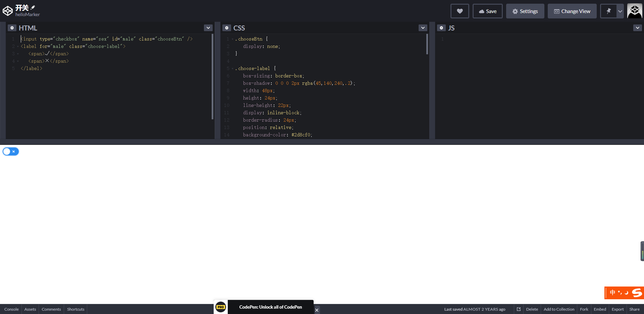Click the CodePen logo icon
Image resolution: width=644 pixels, height=314 pixels.
pyautogui.click(x=8, y=11)
